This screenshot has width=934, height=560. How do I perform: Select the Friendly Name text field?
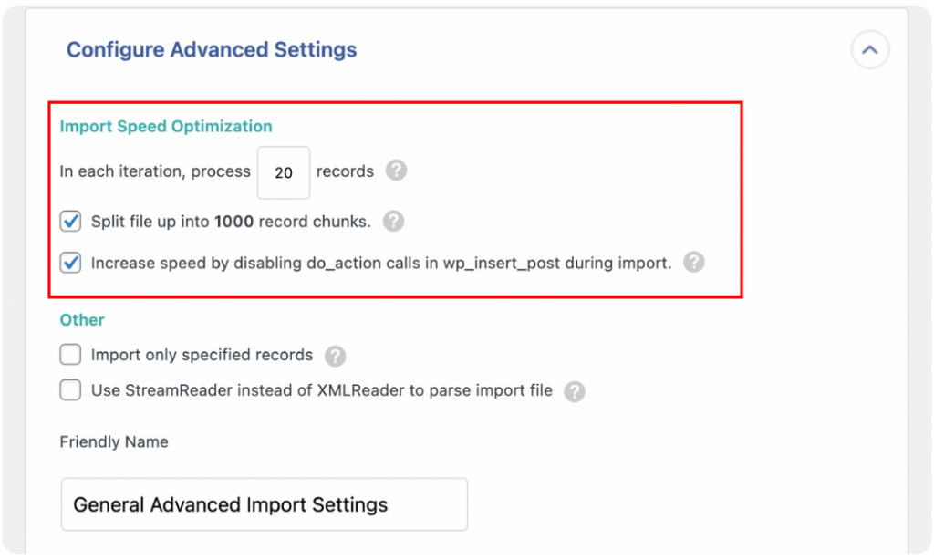264,503
